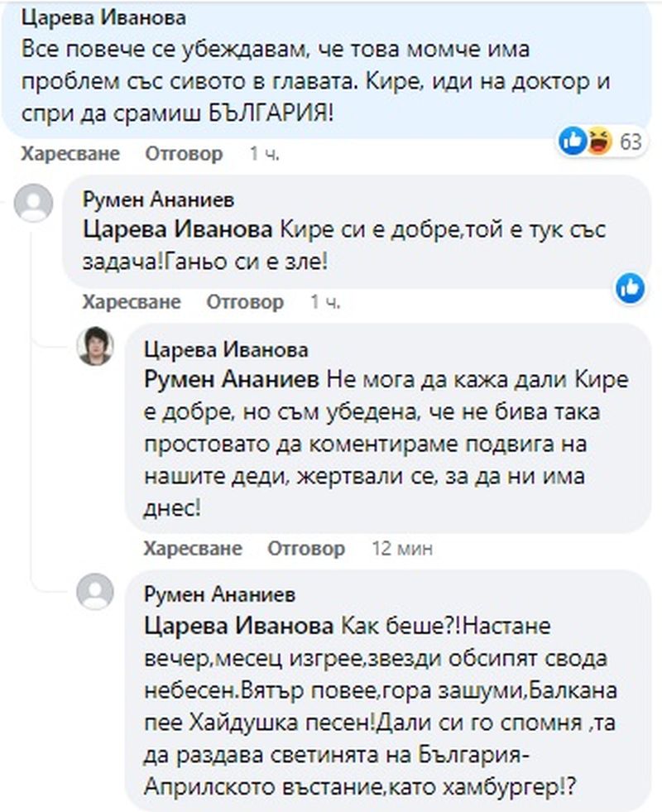Click the gray default avatar beside the 'Кире си е добре' reply
662x812 pixels.
pos(34,204)
